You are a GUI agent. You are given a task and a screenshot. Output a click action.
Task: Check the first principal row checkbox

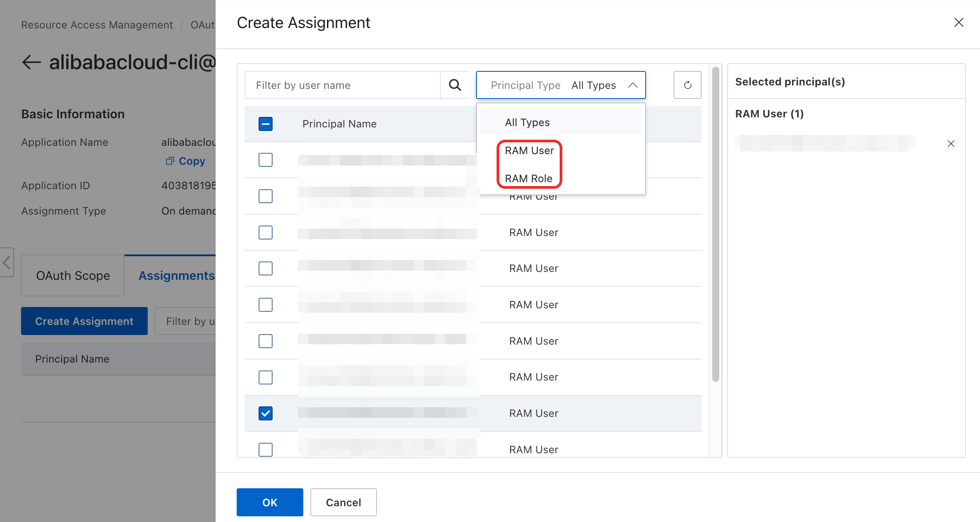[x=266, y=160]
